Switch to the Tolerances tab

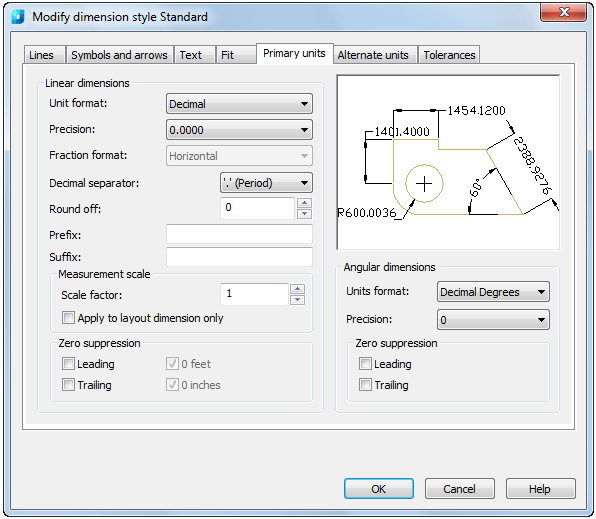tap(449, 55)
